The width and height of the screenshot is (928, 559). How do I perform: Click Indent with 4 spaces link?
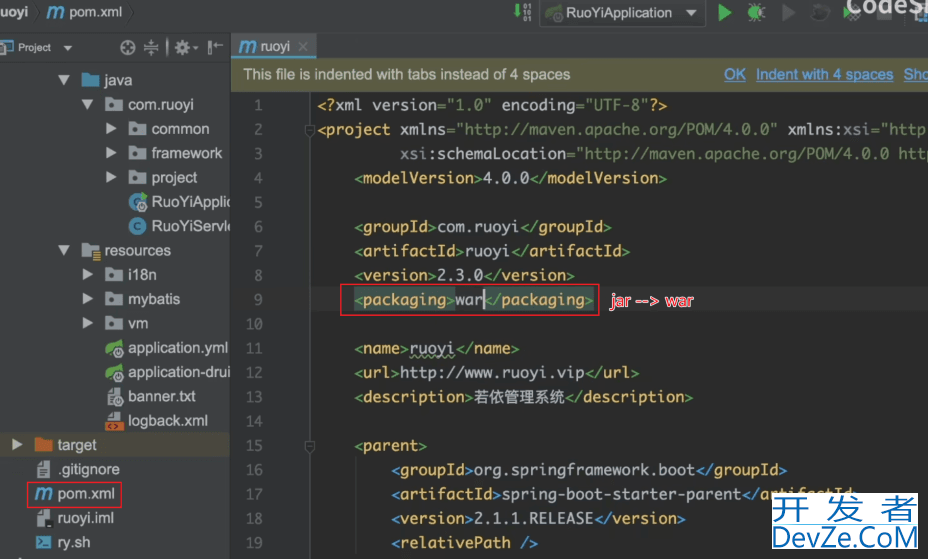824,75
